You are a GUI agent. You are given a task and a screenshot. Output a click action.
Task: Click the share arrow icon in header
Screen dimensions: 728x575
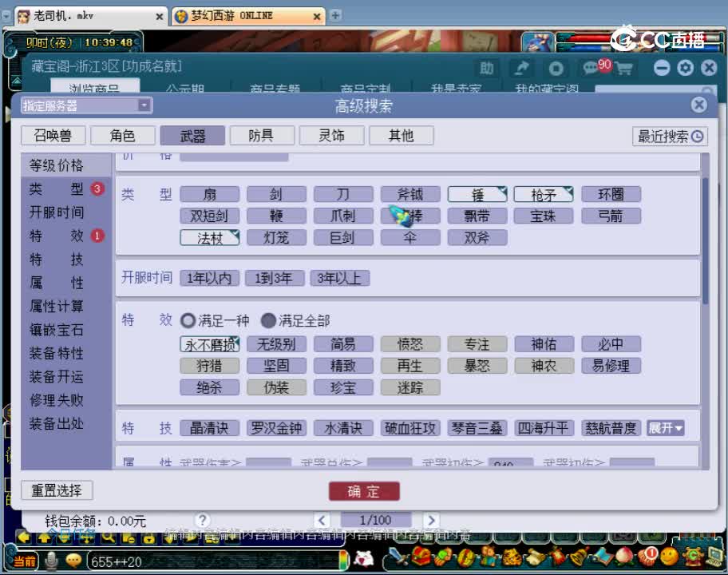[521, 69]
